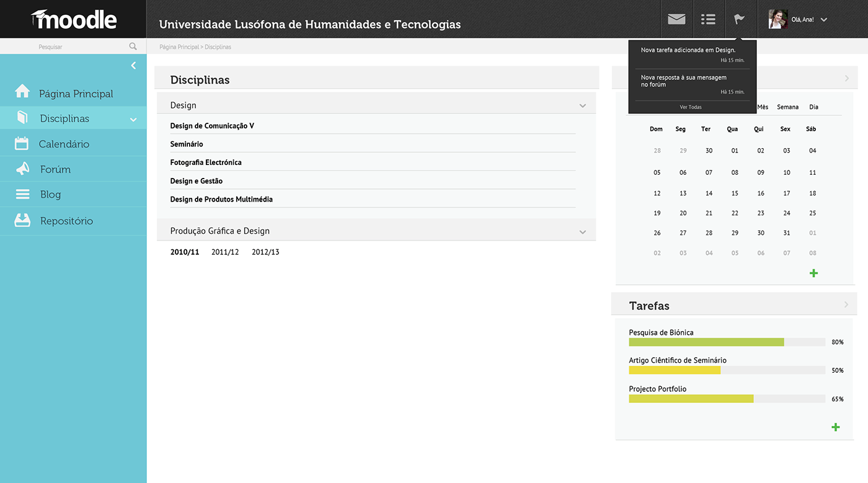Open the Seminário course

pos(187,144)
